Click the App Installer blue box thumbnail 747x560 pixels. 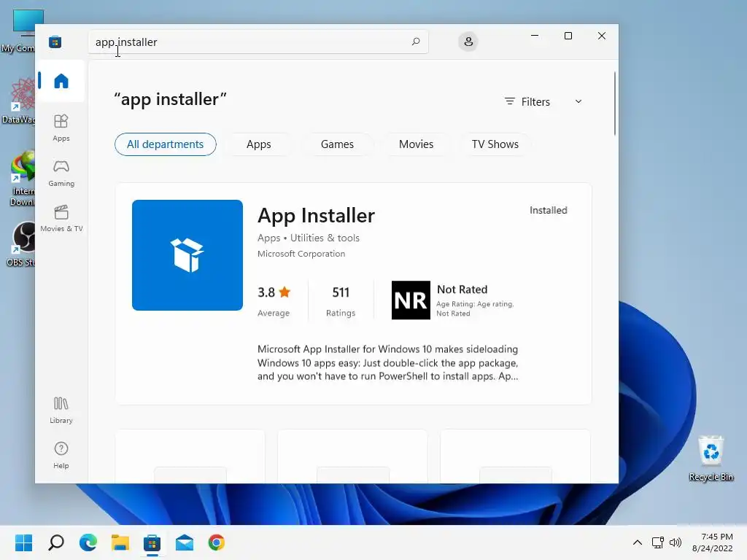[x=187, y=254]
